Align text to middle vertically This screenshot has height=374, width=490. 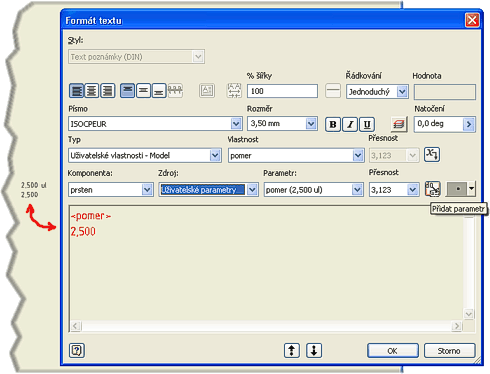(143, 91)
